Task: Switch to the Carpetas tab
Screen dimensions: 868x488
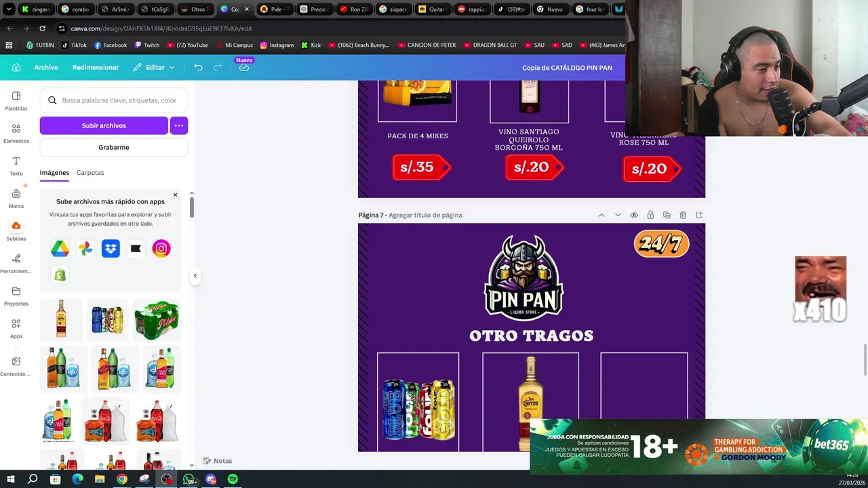Action: [90, 173]
